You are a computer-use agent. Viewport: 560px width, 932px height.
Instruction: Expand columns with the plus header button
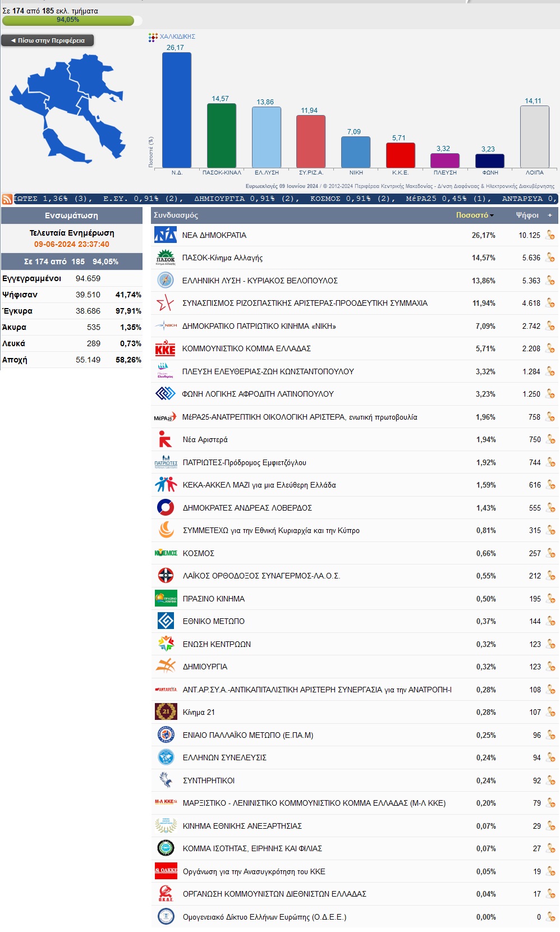point(550,215)
